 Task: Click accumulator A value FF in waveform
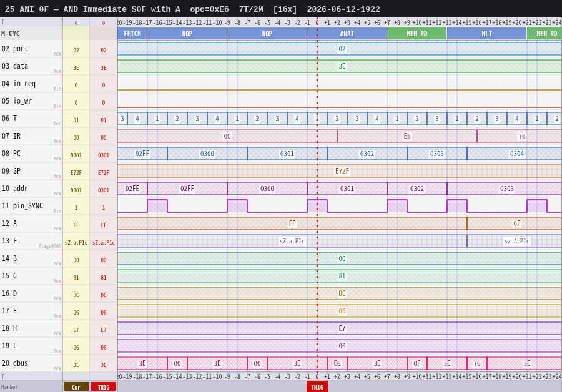pyautogui.click(x=292, y=223)
